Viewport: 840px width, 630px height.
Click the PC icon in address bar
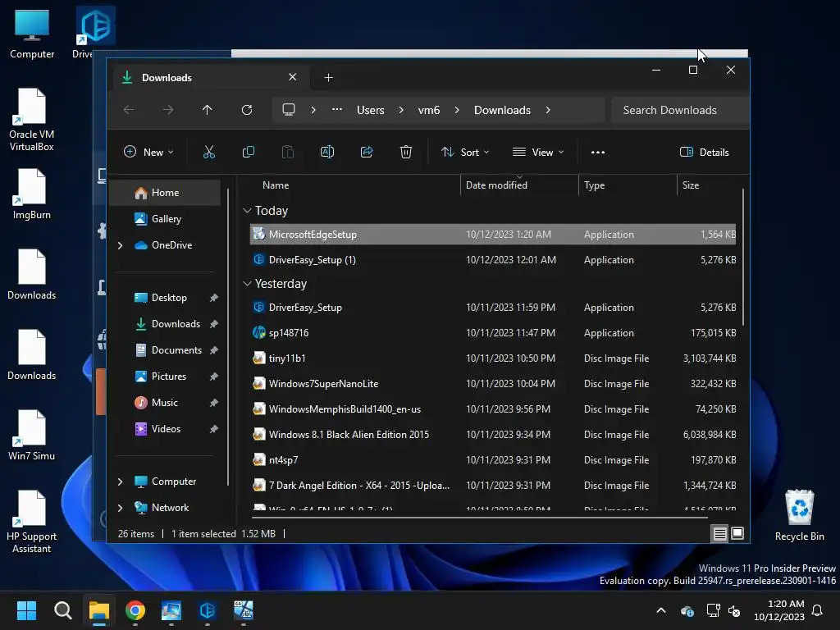289,110
